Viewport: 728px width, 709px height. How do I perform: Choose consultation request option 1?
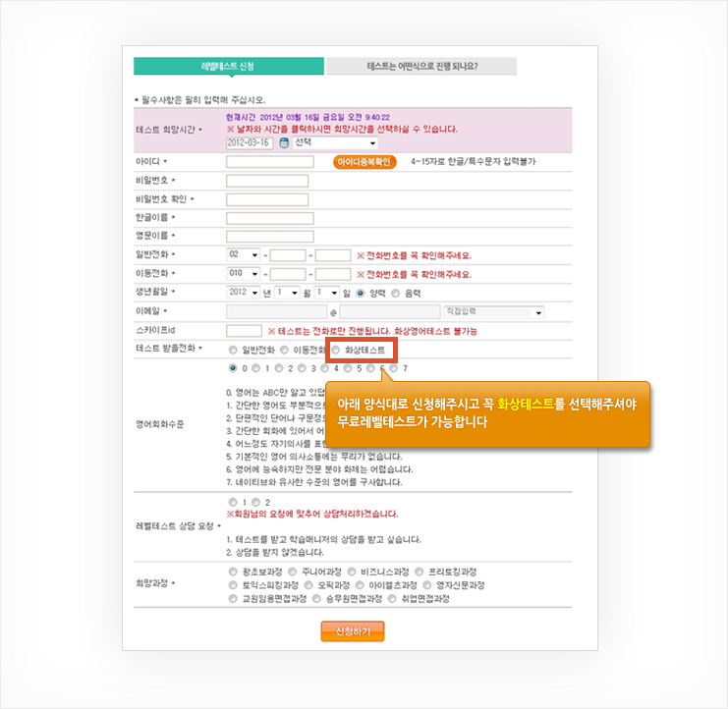233,502
